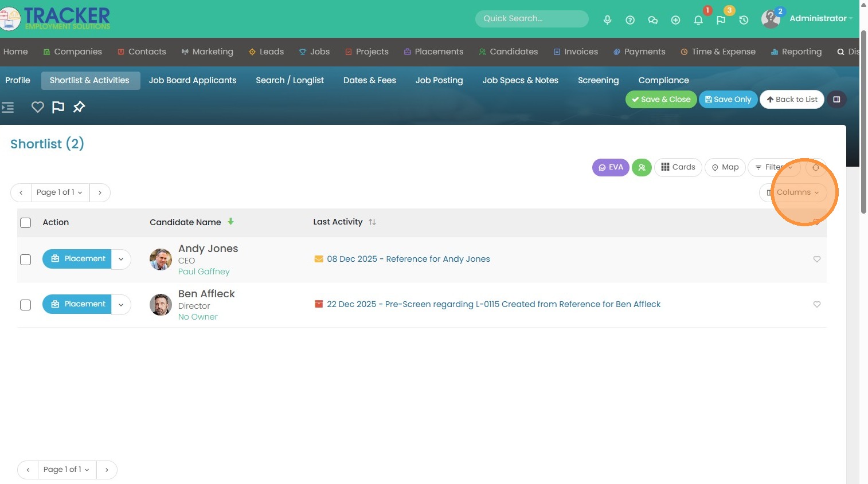Open the top Page 1 of 1 dropdown

click(x=60, y=192)
